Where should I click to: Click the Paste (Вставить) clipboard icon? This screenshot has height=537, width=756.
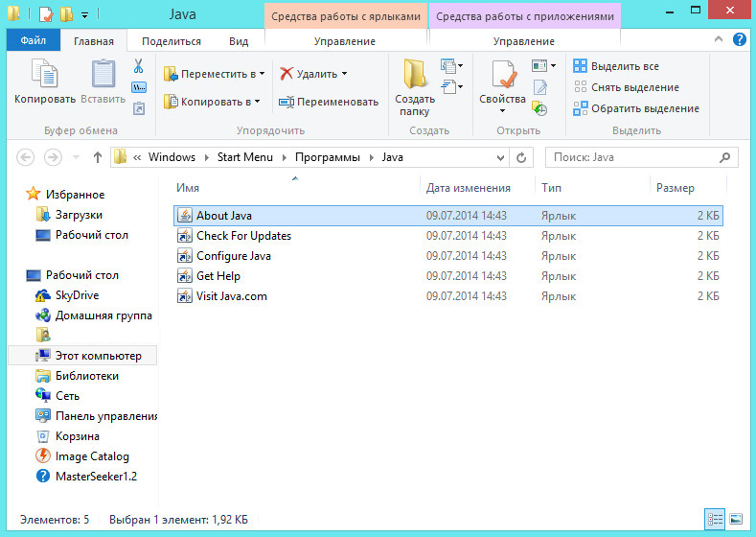click(103, 73)
